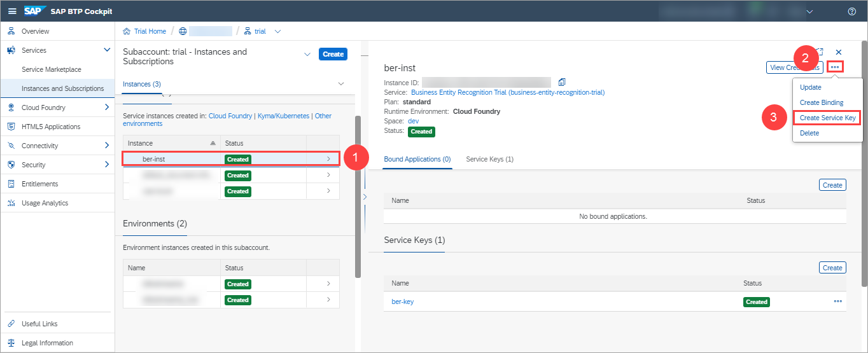
Task: Expand the Security chevron
Action: point(106,165)
